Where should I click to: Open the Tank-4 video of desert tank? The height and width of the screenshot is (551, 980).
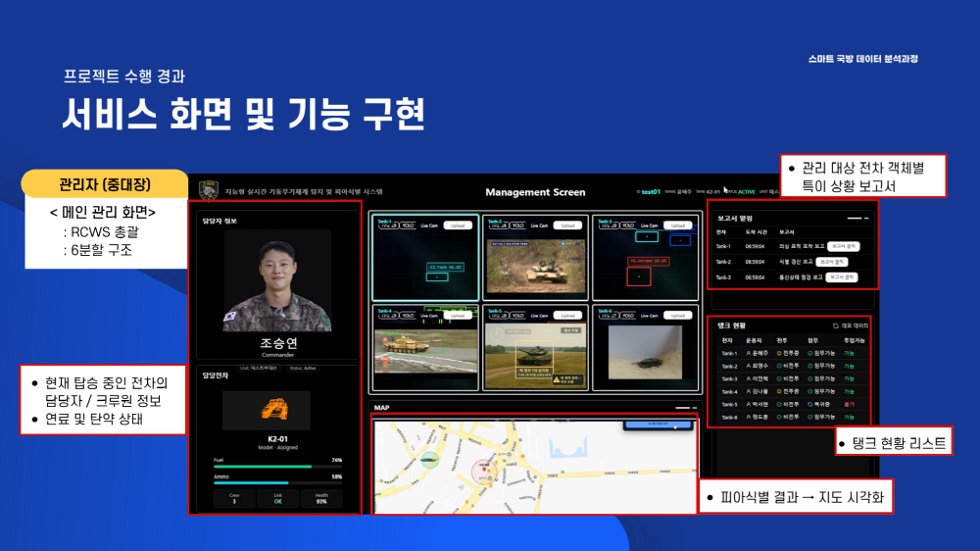click(425, 353)
